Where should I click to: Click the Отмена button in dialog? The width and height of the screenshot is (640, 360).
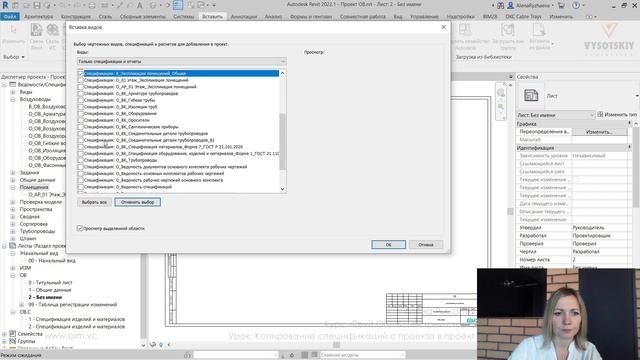click(426, 244)
